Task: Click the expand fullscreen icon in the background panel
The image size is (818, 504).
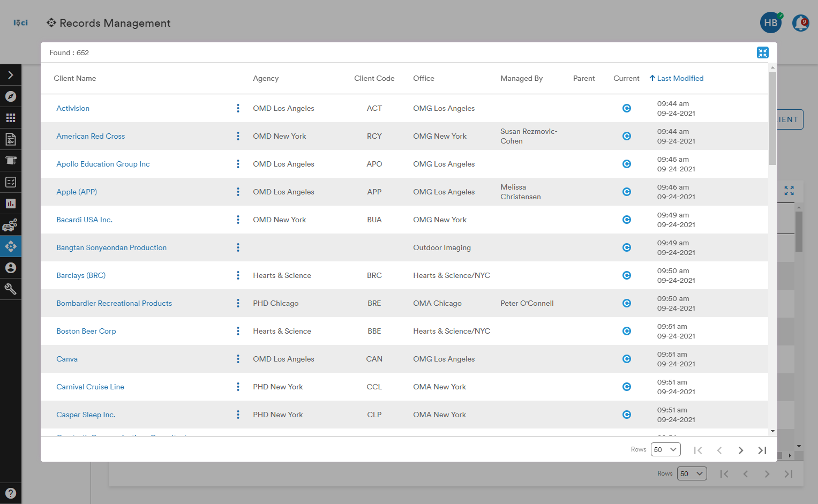Action: pyautogui.click(x=789, y=191)
